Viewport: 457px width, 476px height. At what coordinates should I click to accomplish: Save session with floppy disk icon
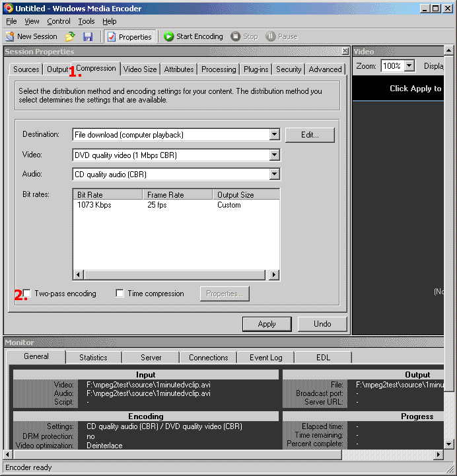click(x=88, y=36)
